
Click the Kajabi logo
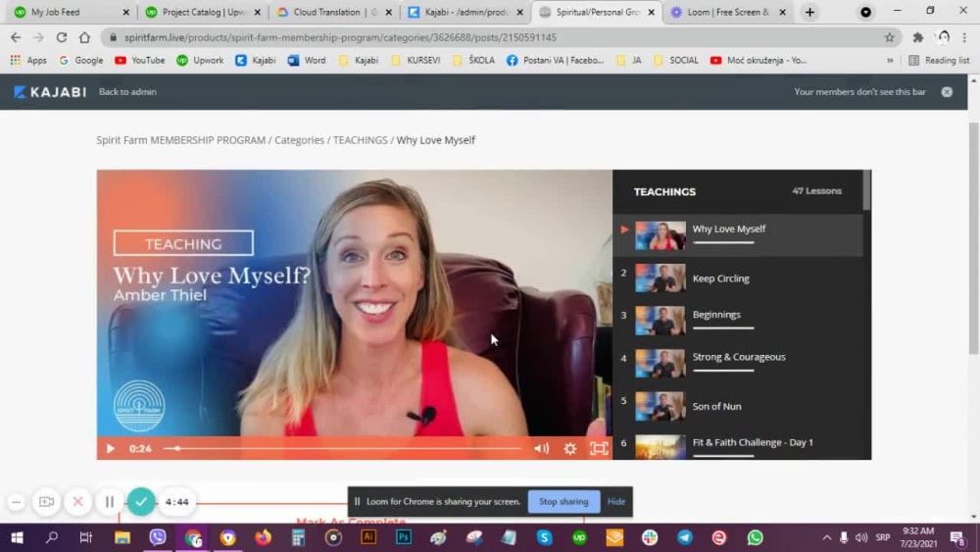tap(50, 92)
